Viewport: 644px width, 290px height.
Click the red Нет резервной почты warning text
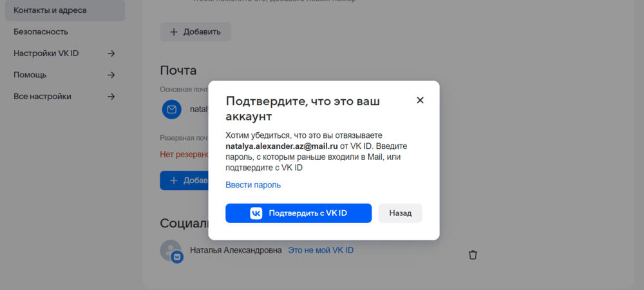(x=184, y=155)
